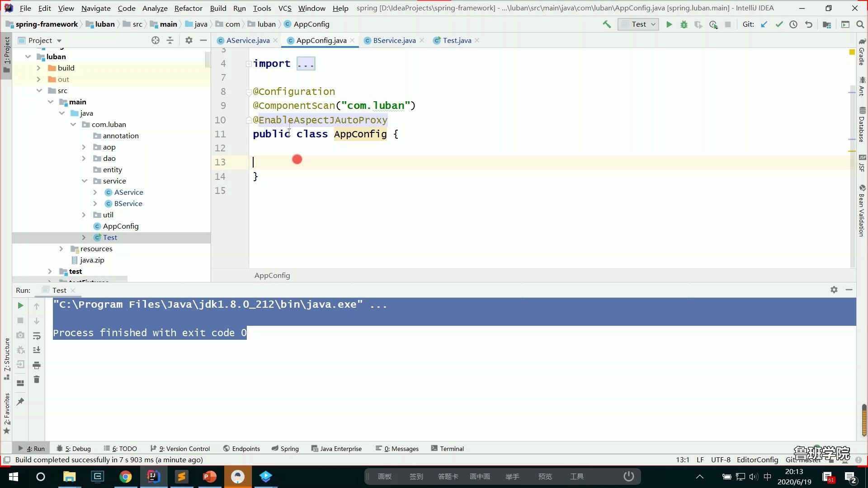Open the 5: Debug tool window
868x488 pixels.
(x=74, y=449)
